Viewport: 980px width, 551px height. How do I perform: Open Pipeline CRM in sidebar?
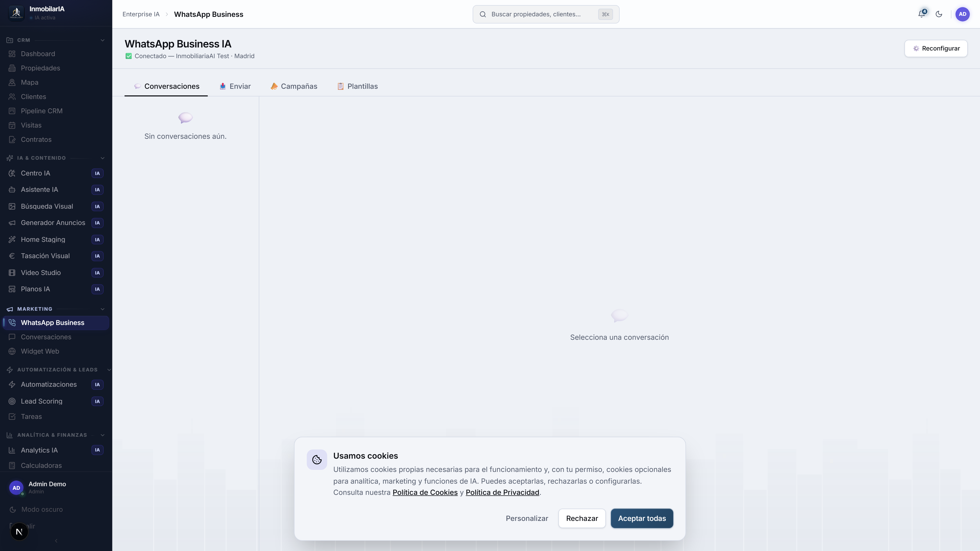(56, 111)
